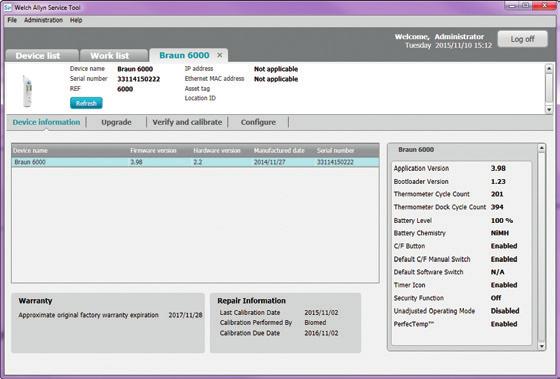Click the Timer Icon label
Image resolution: width=560 pixels, height=379 pixels.
409,285
